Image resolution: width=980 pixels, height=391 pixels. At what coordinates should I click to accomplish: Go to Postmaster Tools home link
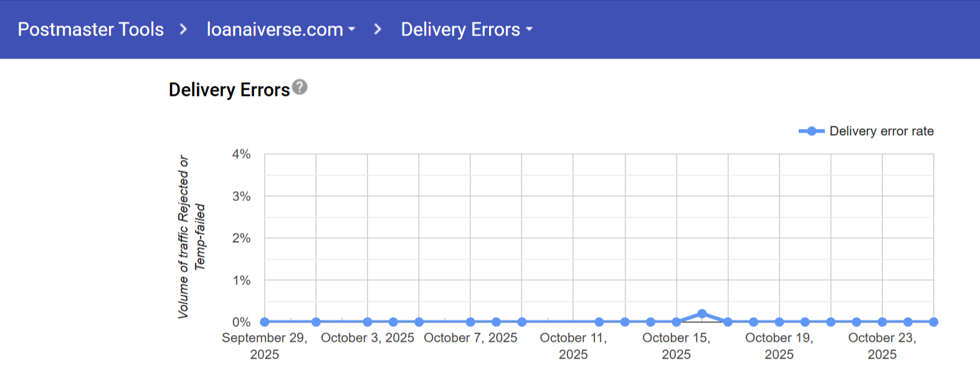point(91,29)
